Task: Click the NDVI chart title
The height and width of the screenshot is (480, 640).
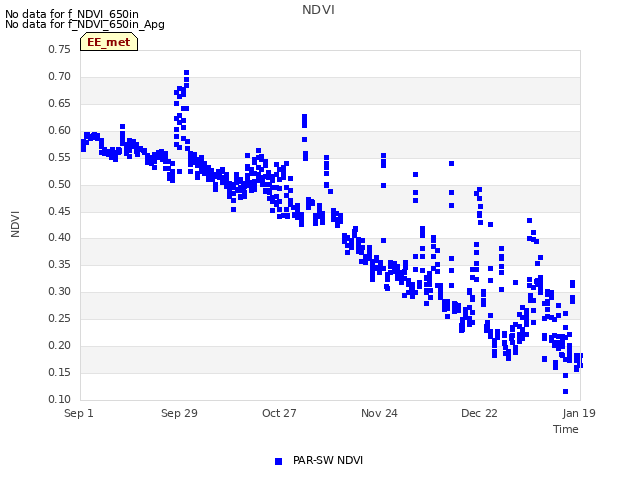Action: pos(318,10)
